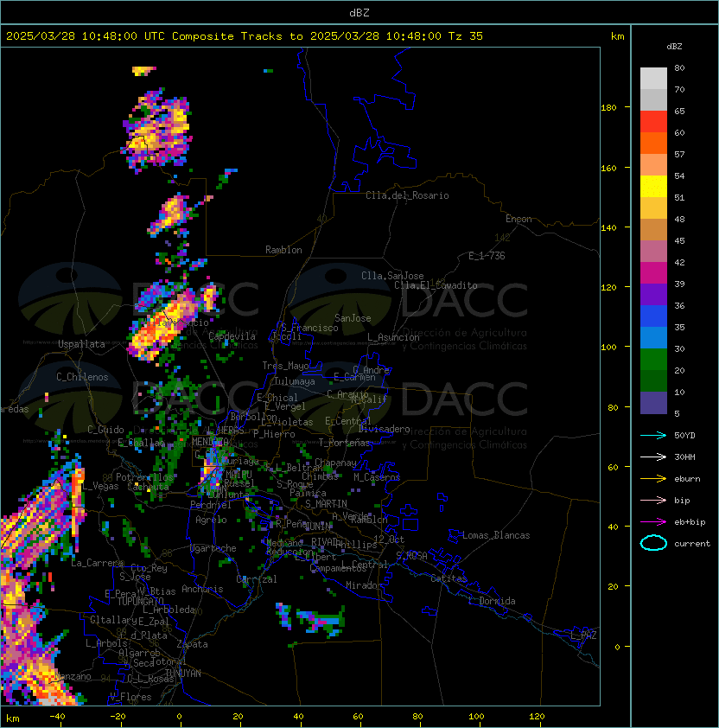Click the composite tracks timestamp header text
The width and height of the screenshot is (719, 728).
(245, 36)
